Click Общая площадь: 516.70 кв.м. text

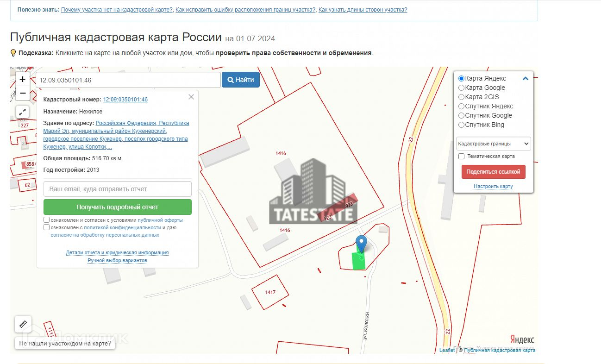click(x=83, y=158)
